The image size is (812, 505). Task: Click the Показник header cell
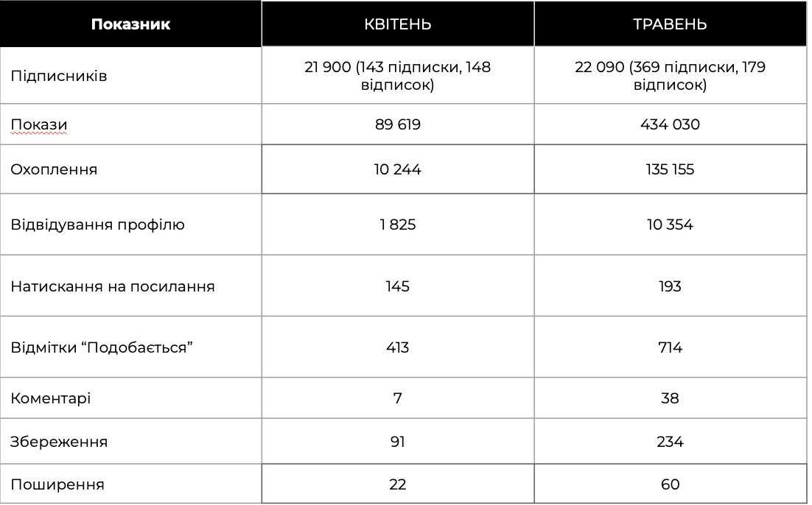point(130,24)
